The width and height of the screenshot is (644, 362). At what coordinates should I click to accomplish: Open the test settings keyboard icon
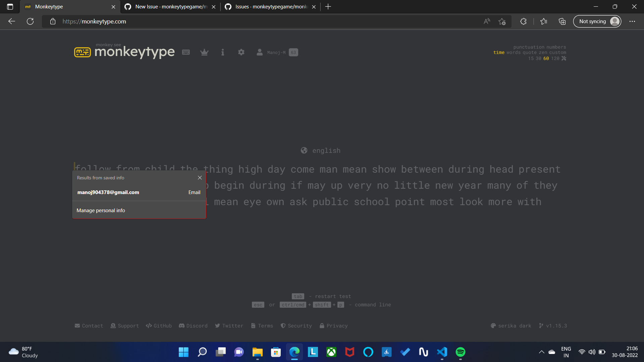(186, 52)
